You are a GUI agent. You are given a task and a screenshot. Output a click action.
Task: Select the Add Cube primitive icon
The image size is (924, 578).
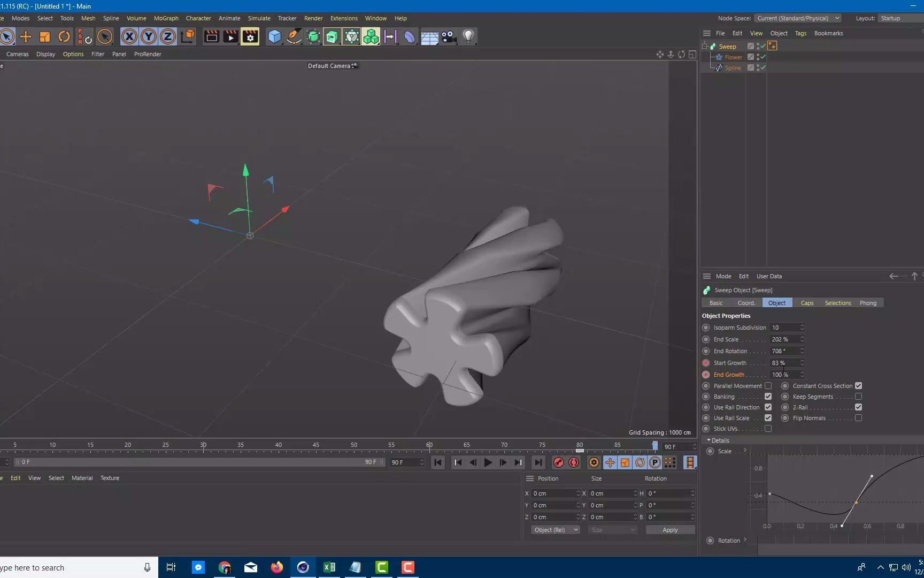point(274,36)
